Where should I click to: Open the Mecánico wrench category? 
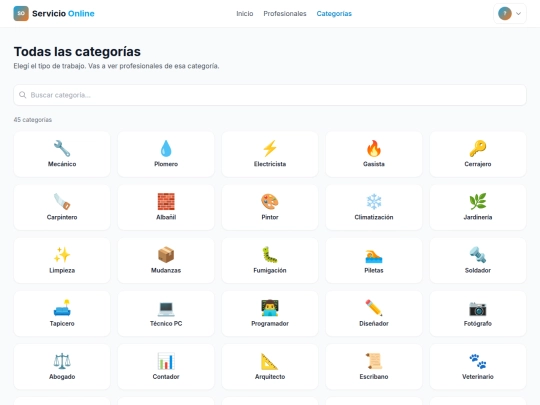[x=62, y=154]
